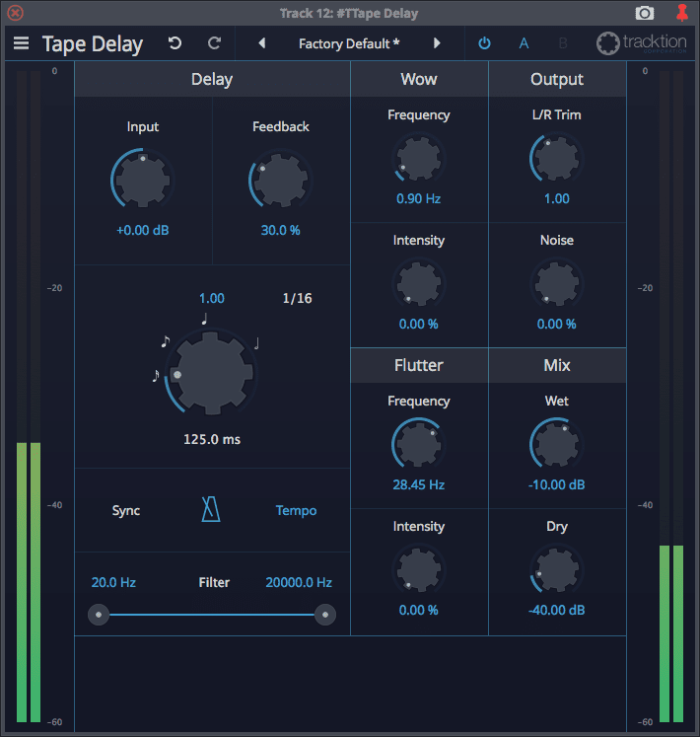The height and width of the screenshot is (737, 700).
Task: Click the Tape Delay plugin title
Action: (x=93, y=44)
